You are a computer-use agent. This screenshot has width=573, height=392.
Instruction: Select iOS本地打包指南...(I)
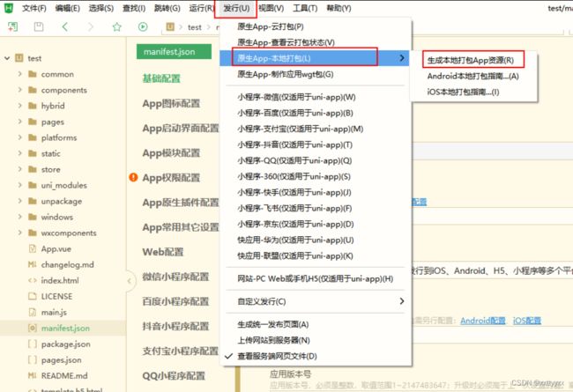click(464, 92)
